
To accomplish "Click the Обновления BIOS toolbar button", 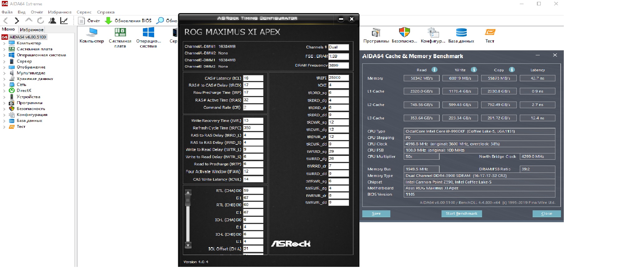I will point(128,21).
